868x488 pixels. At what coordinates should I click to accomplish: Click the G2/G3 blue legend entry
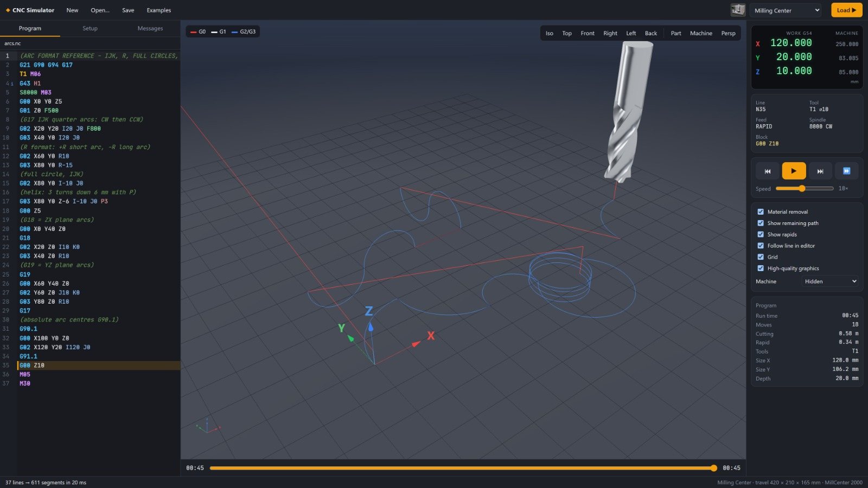(244, 32)
